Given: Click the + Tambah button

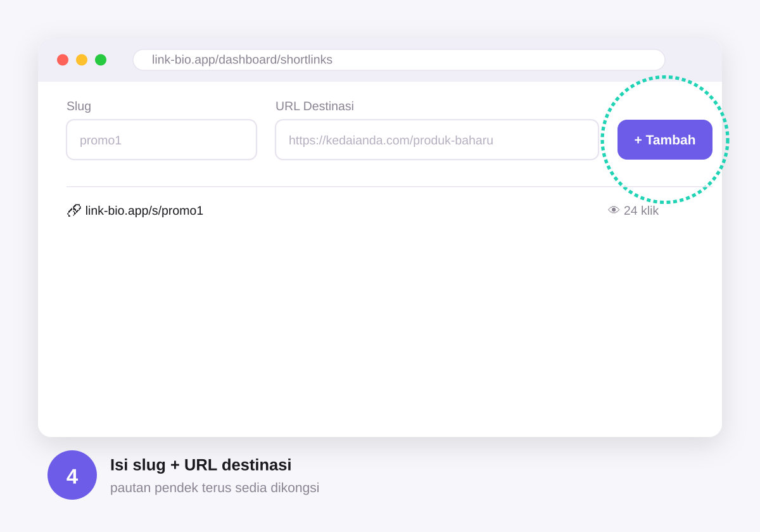Looking at the screenshot, I should (664, 139).
